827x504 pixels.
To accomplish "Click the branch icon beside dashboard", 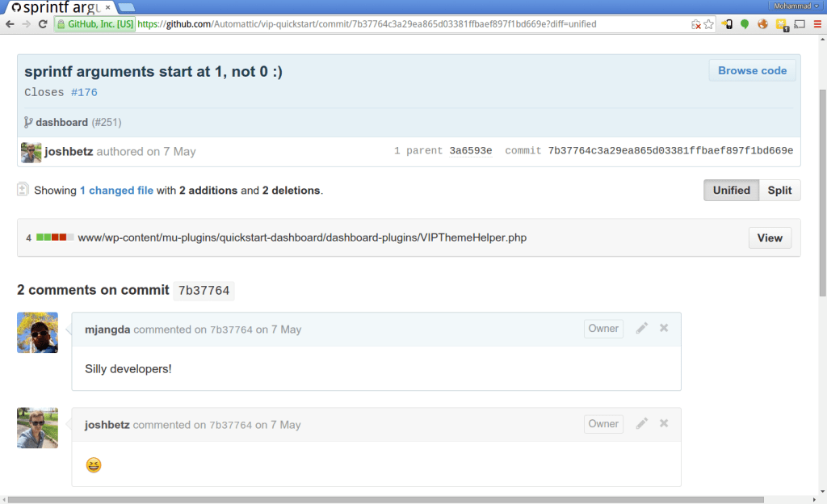I will coord(28,122).
